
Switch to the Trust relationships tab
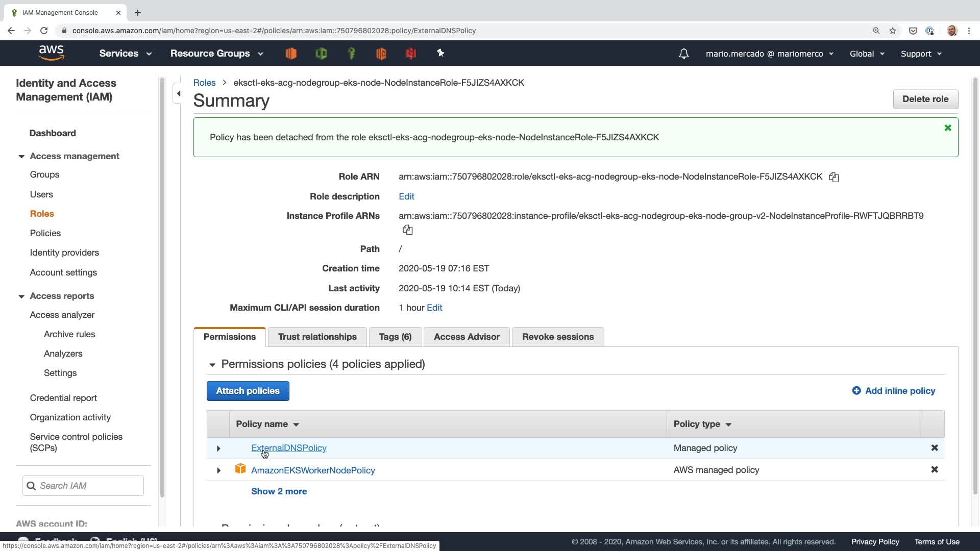(317, 337)
